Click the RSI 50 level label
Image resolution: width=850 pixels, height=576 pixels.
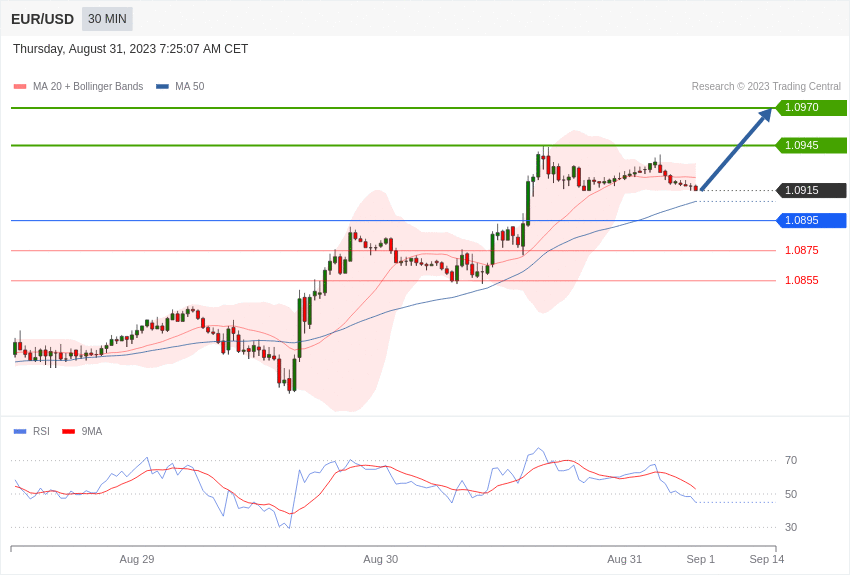pos(791,494)
